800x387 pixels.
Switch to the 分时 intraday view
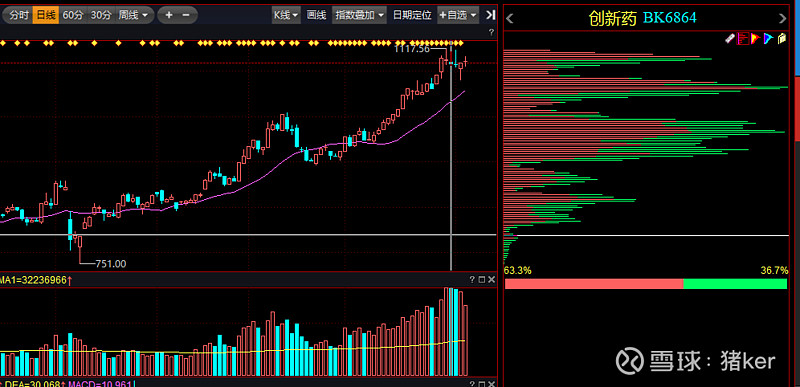19,15
